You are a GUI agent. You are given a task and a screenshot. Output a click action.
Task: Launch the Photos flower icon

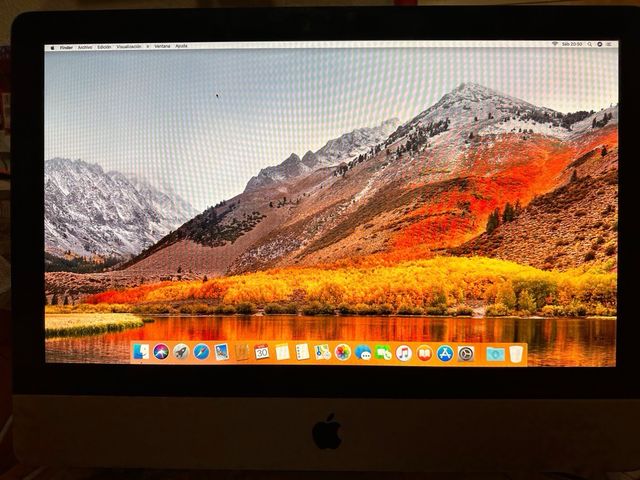point(343,353)
